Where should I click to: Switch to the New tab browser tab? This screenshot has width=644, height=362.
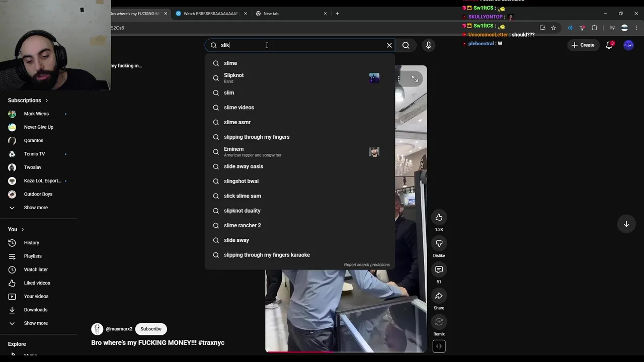[291, 14]
